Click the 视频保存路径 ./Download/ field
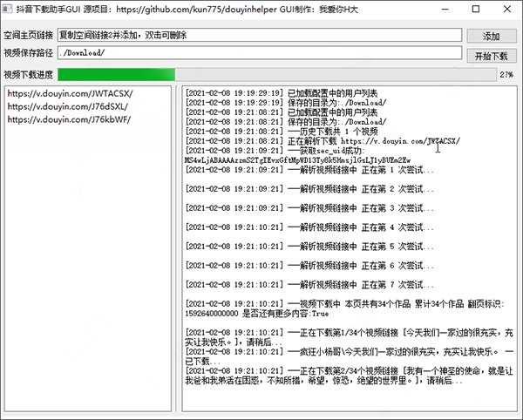Image resolution: width=523 pixels, height=420 pixels. (x=260, y=52)
